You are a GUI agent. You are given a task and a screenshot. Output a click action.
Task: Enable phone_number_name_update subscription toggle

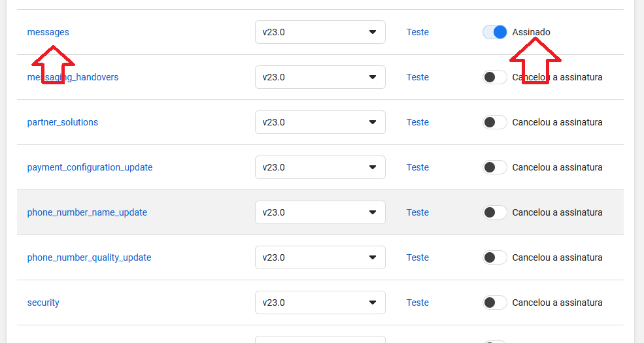point(494,212)
